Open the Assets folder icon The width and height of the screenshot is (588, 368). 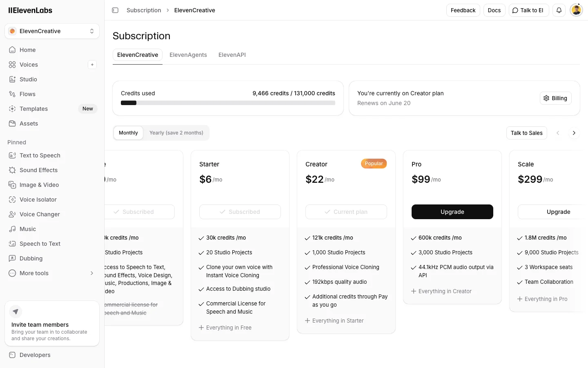pos(12,123)
